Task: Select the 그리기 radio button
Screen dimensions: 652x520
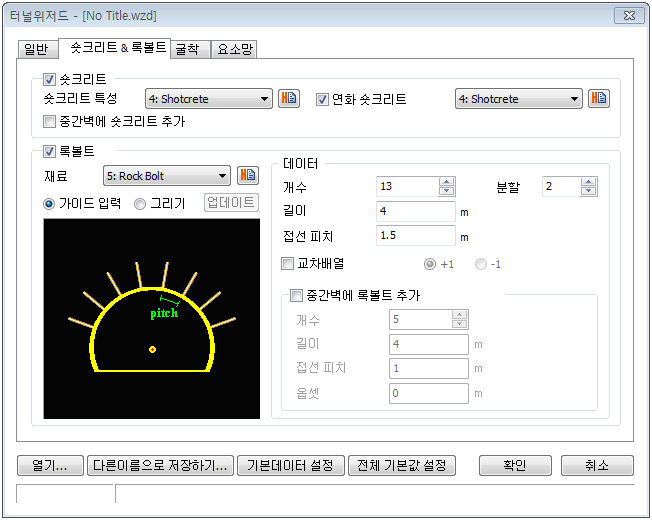Action: point(140,204)
